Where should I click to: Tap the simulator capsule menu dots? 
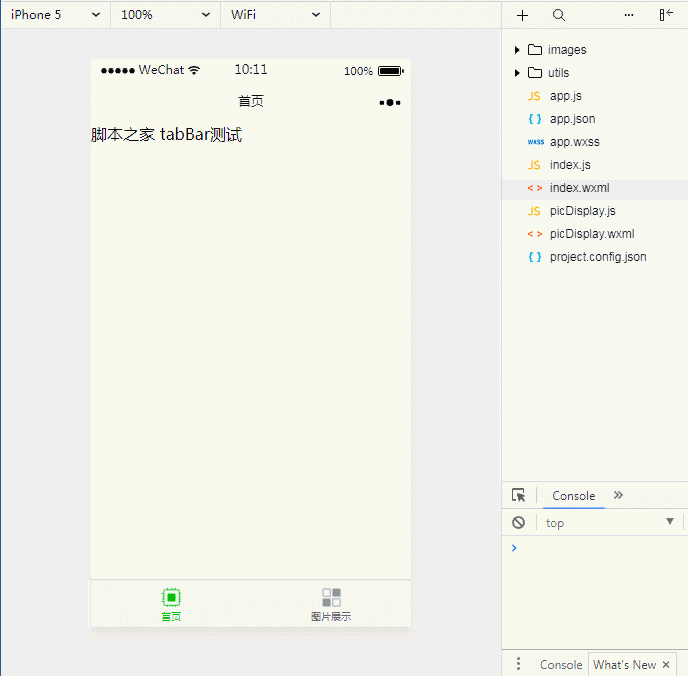click(x=390, y=103)
